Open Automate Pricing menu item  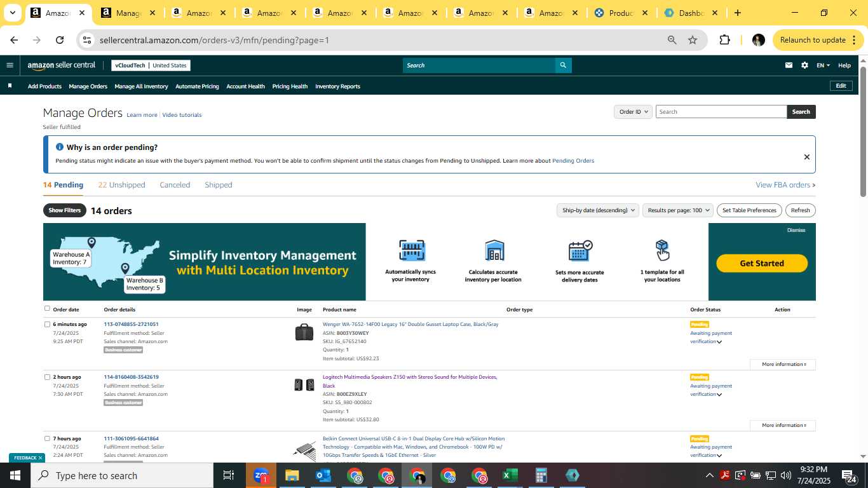pyautogui.click(x=197, y=86)
